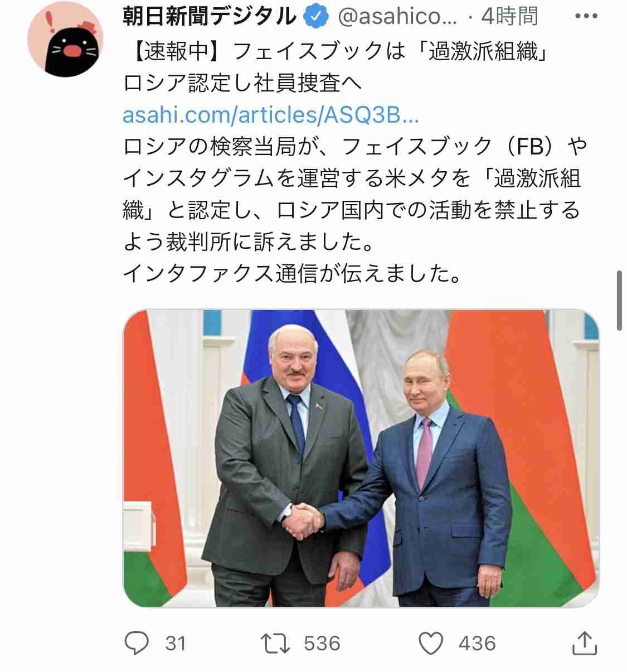
Task: Click the reply count 31
Action: [176, 644]
